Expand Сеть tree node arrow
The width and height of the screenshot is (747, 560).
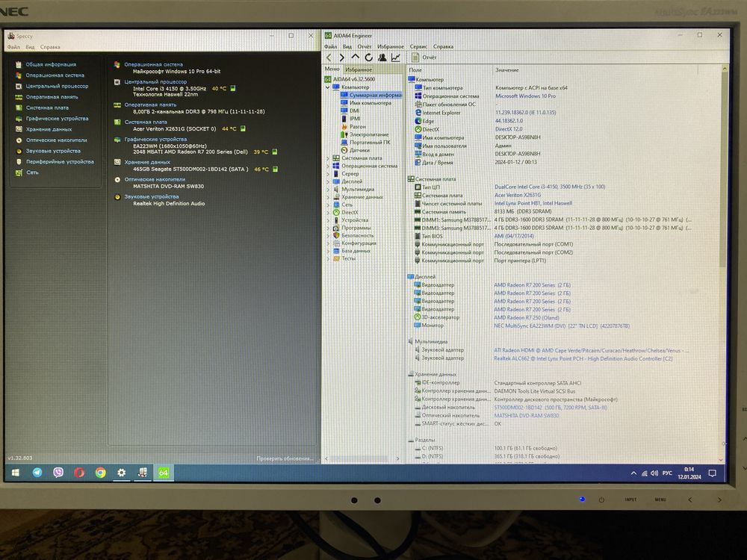click(328, 205)
